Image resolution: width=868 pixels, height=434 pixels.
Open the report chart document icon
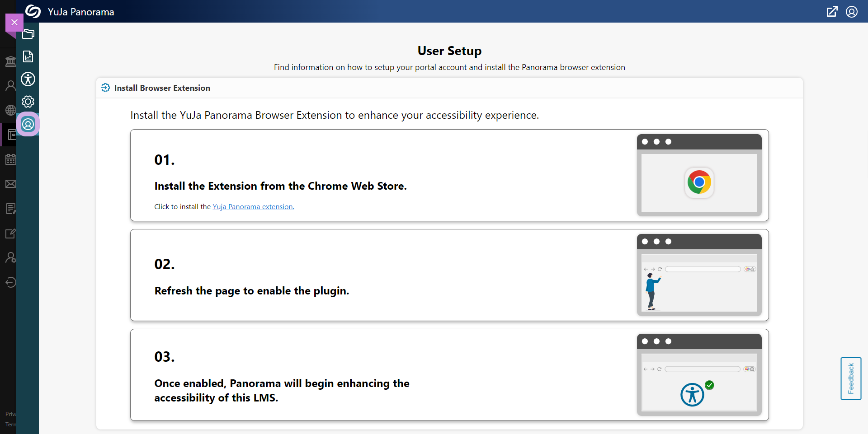(28, 56)
